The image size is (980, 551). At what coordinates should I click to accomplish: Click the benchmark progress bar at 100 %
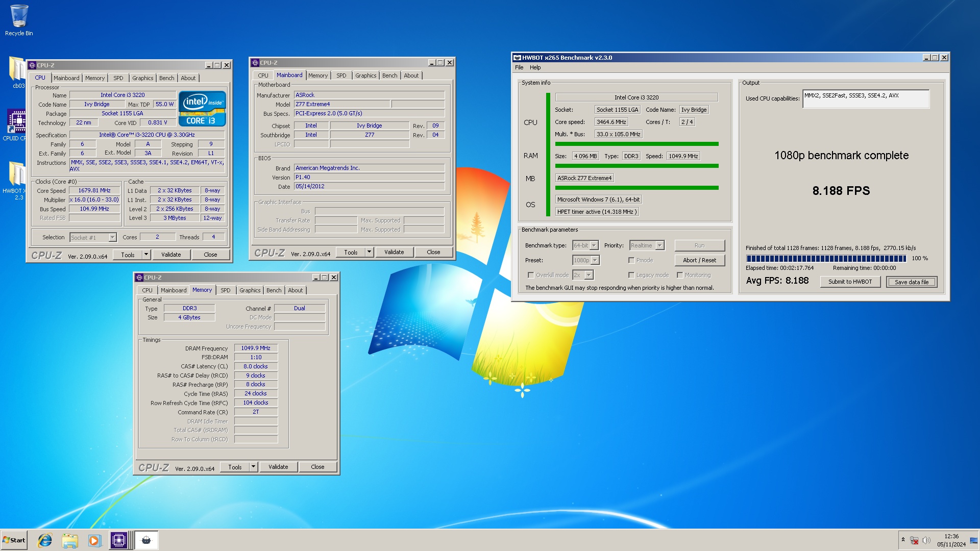[x=826, y=259]
